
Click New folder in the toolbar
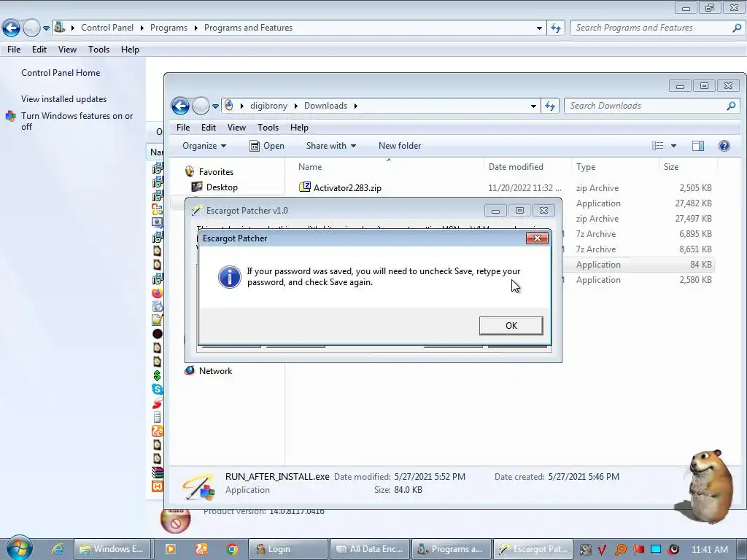click(x=400, y=146)
